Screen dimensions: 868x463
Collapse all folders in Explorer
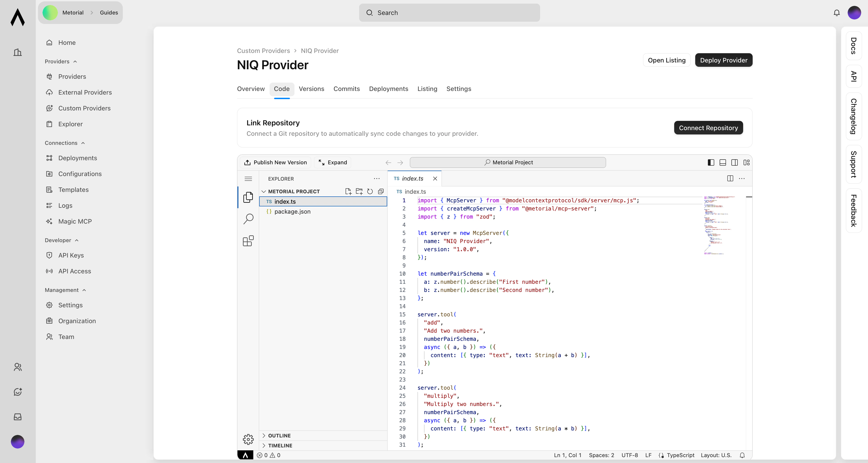click(380, 191)
